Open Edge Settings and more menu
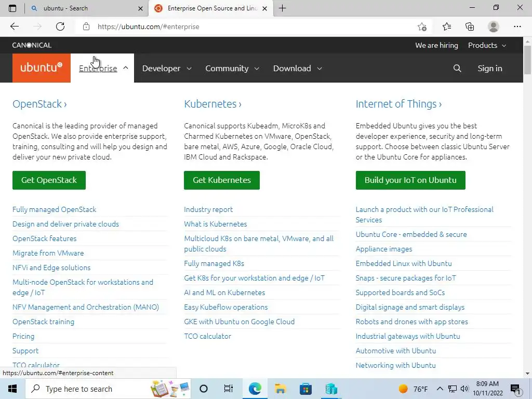Screen dimensions: 532x399 (517, 26)
